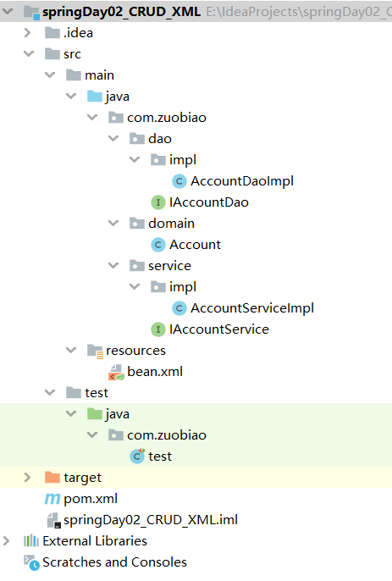Screen dimensions: 392x581
Task: Collapse the dao package
Action: click(113, 138)
